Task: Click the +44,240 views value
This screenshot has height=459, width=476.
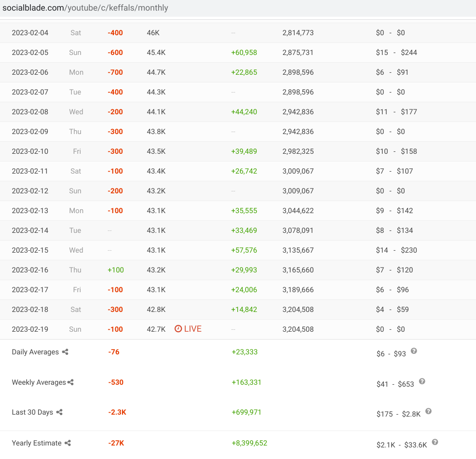Action: pos(244,112)
